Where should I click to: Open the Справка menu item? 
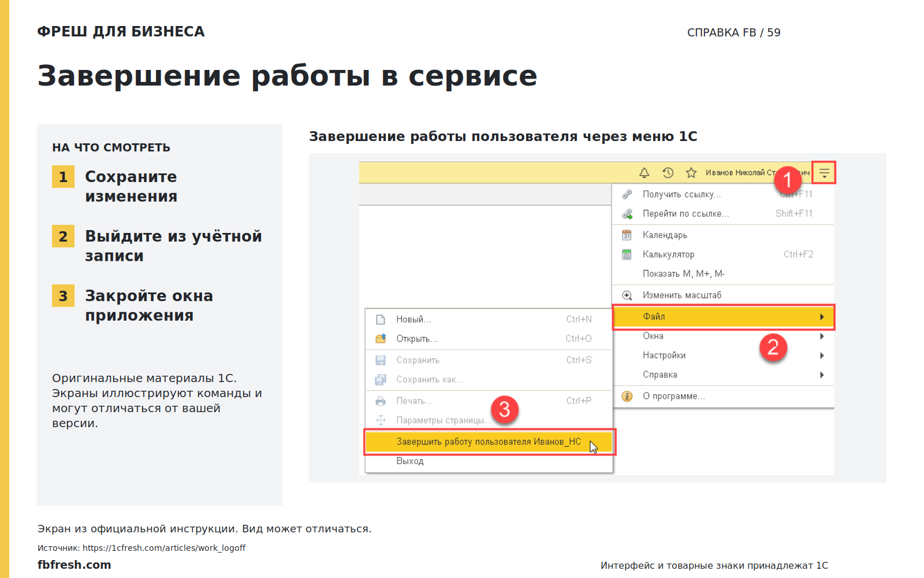723,375
